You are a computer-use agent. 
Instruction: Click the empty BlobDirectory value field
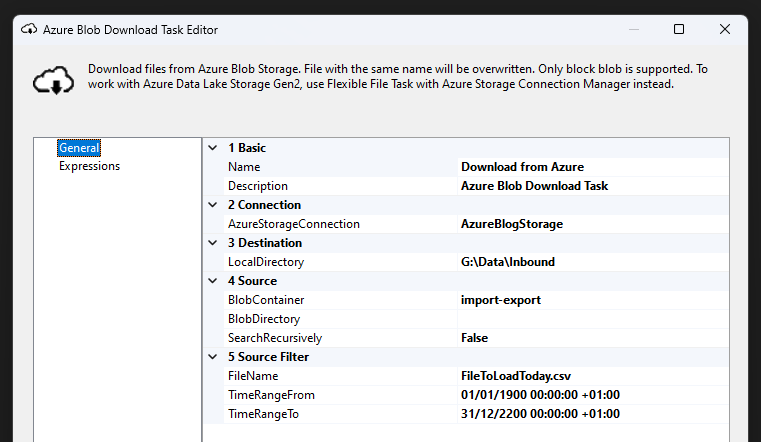coord(590,319)
